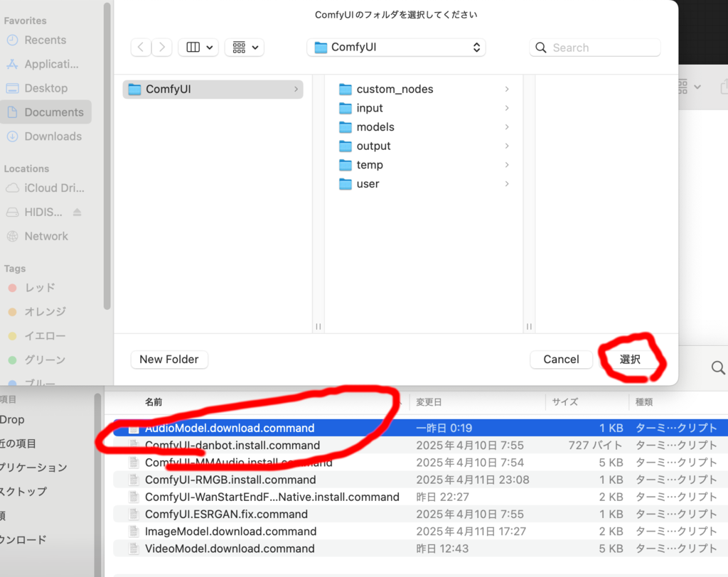Click the Cancel button

coord(561,360)
